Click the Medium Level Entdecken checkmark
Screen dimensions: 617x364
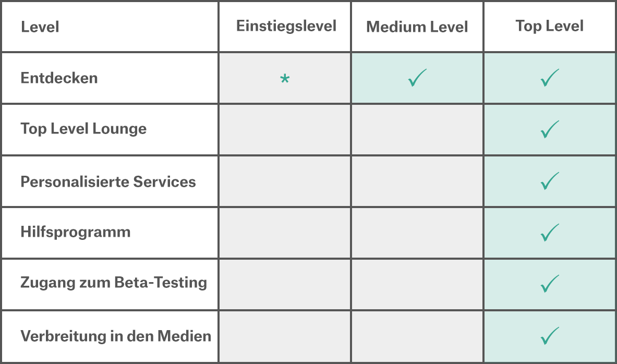[417, 78]
